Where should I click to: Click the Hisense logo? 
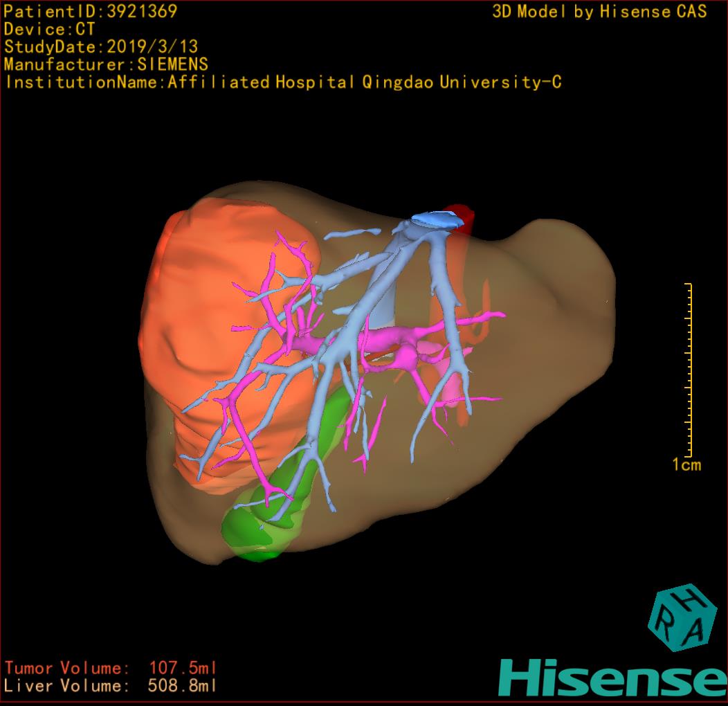613,678
